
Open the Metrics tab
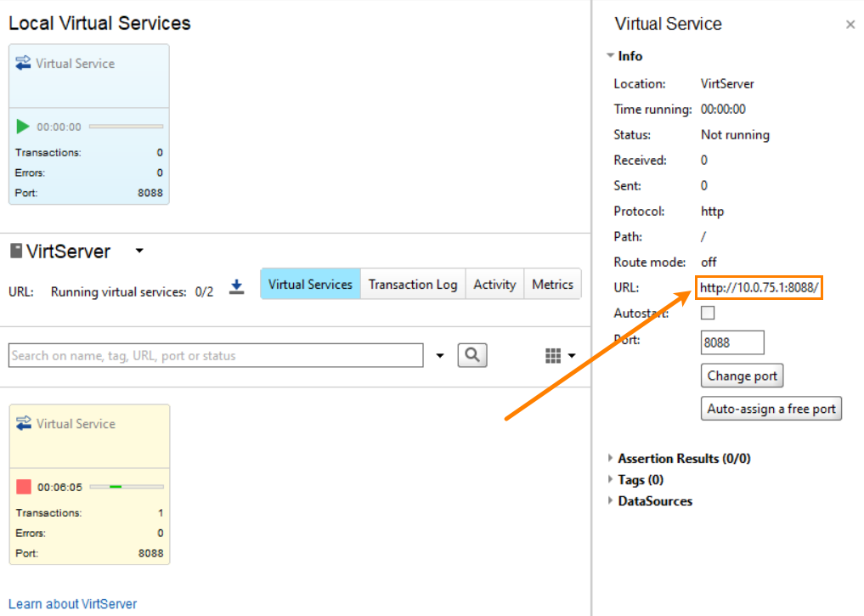[552, 285]
